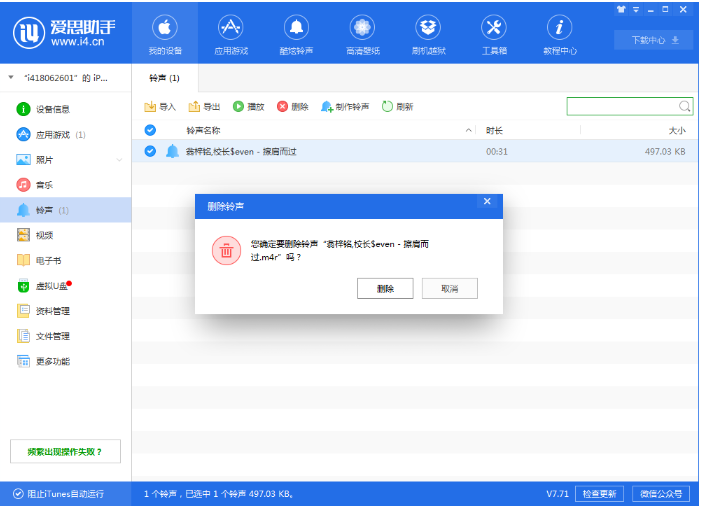This screenshot has width=703, height=508.
Task: Open the 工具箱 wrench icon
Action: [494, 27]
